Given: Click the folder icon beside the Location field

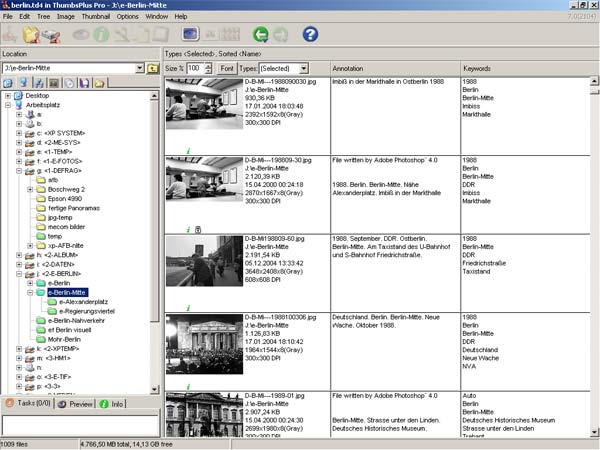Looking at the screenshot, I should point(153,68).
